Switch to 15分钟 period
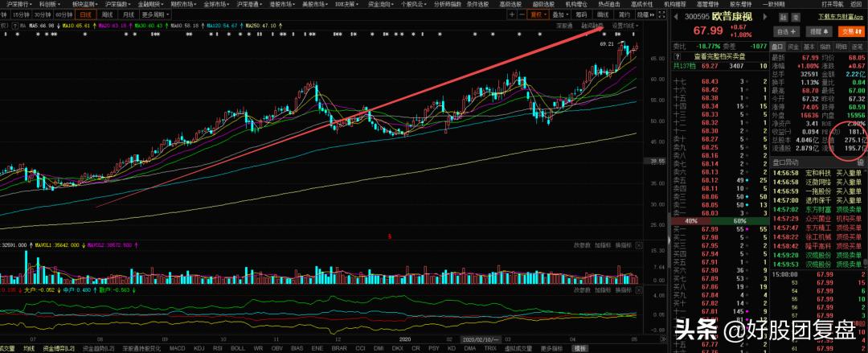The height and width of the screenshot is (353, 868). click(x=21, y=15)
